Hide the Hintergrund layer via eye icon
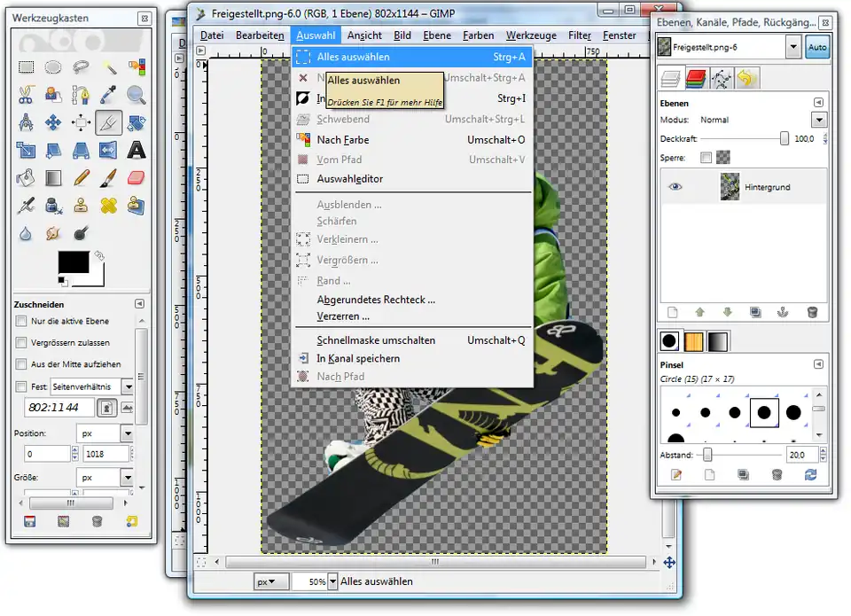 pyautogui.click(x=675, y=187)
